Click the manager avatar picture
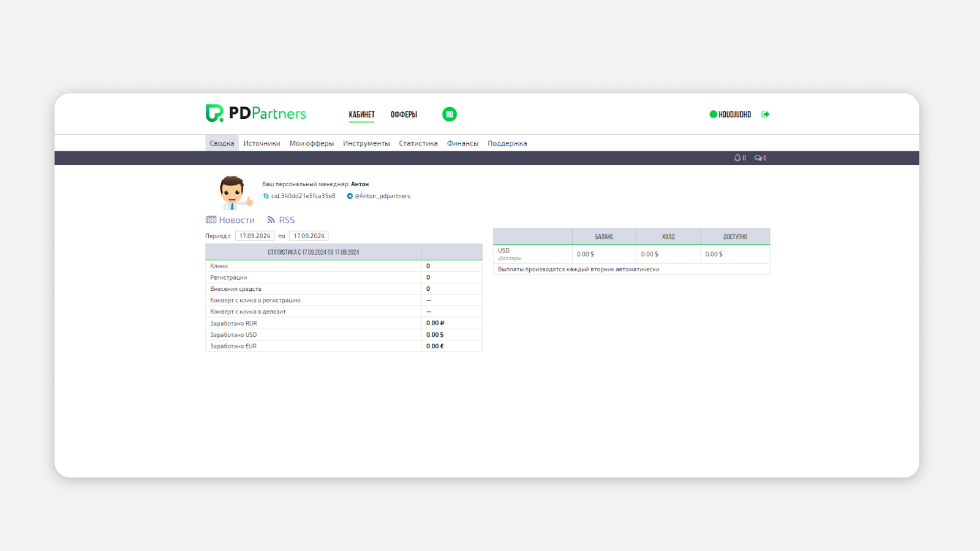 (235, 192)
